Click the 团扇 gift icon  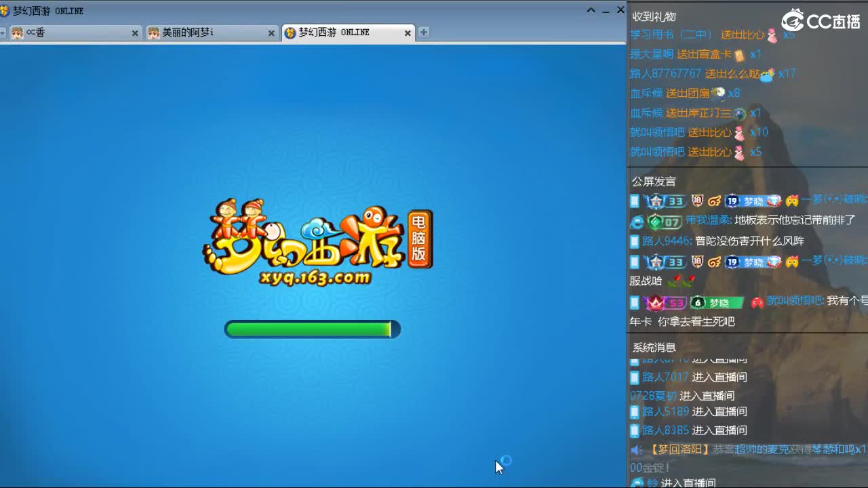[x=718, y=94]
